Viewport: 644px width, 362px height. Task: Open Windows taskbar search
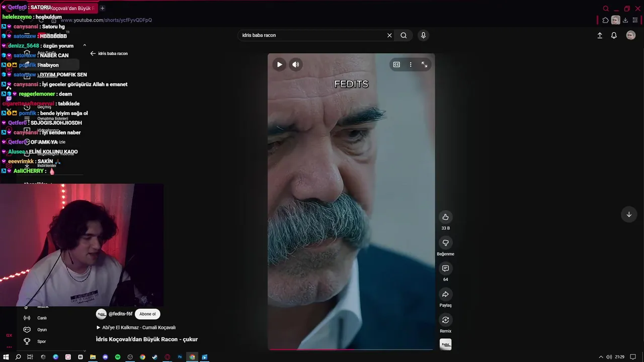(18, 357)
